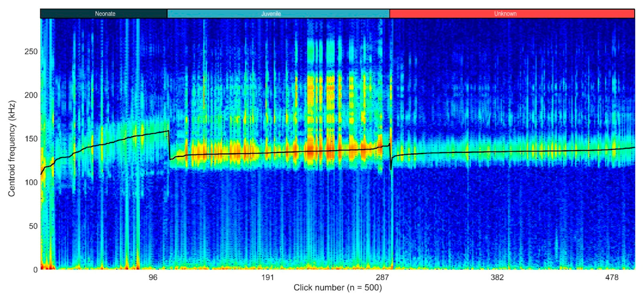Viewport: 644px width, 301px height.
Task: Click the 287 x-axis tick label
Action: (x=382, y=278)
